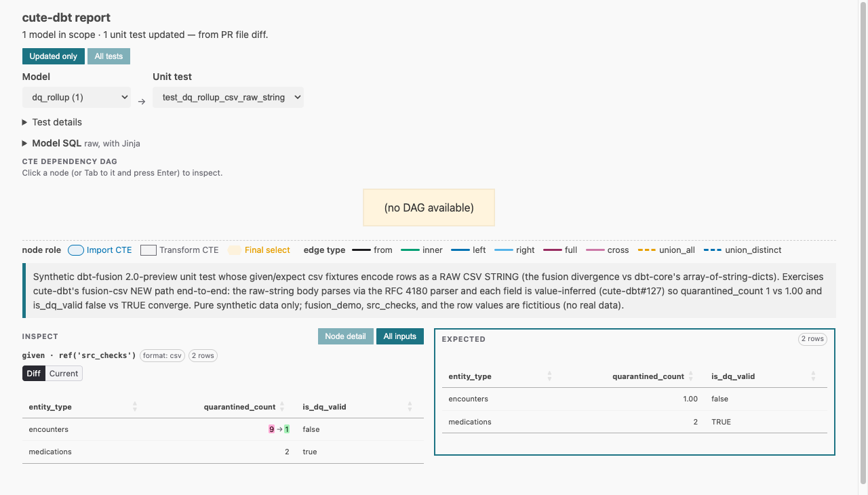Screen dimensions: 868x495
Task: Click union_all edge type legend
Action: point(667,250)
